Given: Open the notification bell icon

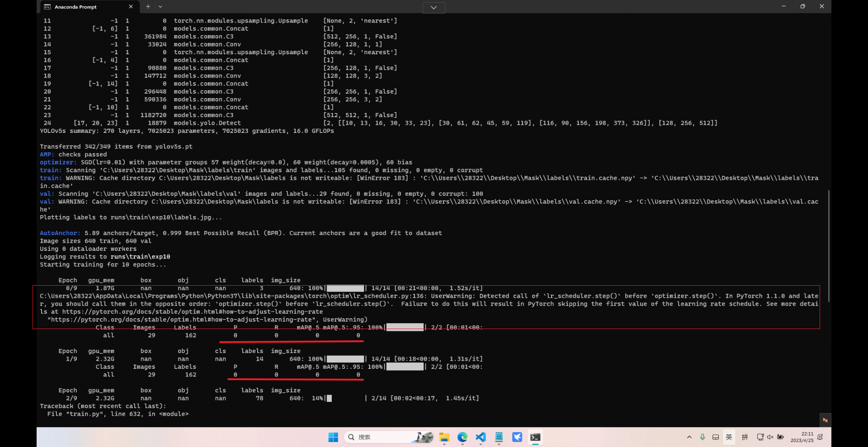Looking at the screenshot, I should 821,437.
